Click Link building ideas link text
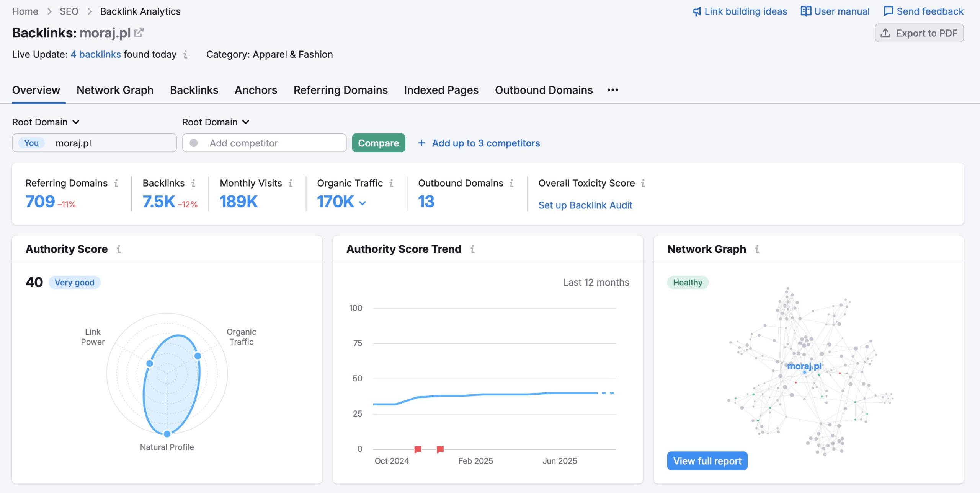The width and height of the screenshot is (980, 493). [x=746, y=11]
